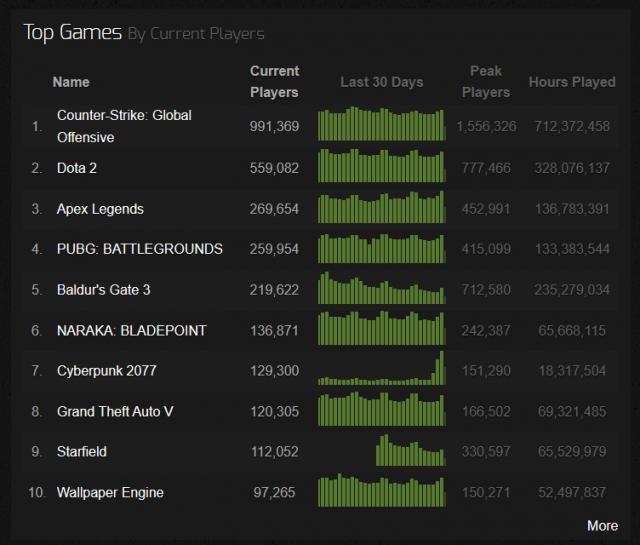This screenshot has width=640, height=545.
Task: Click the More link below table
Action: (602, 526)
